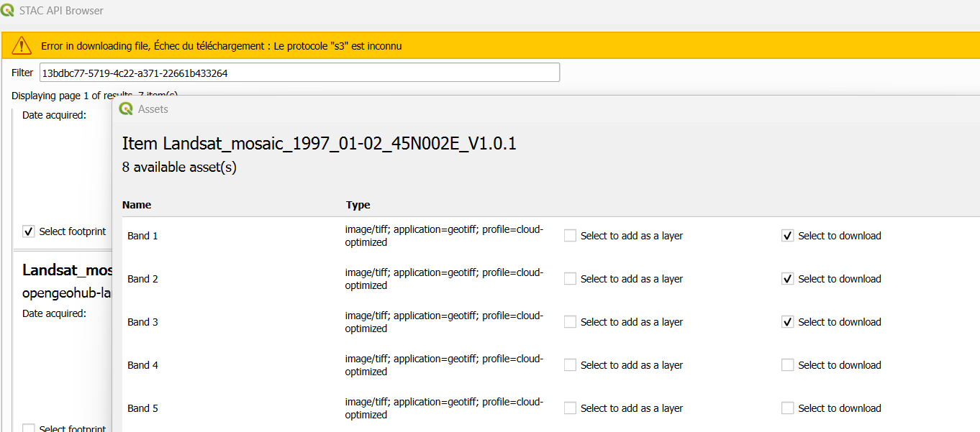Image resolution: width=980 pixels, height=432 pixels.
Task: Toggle Band 5 add as a layer
Action: (x=570, y=408)
